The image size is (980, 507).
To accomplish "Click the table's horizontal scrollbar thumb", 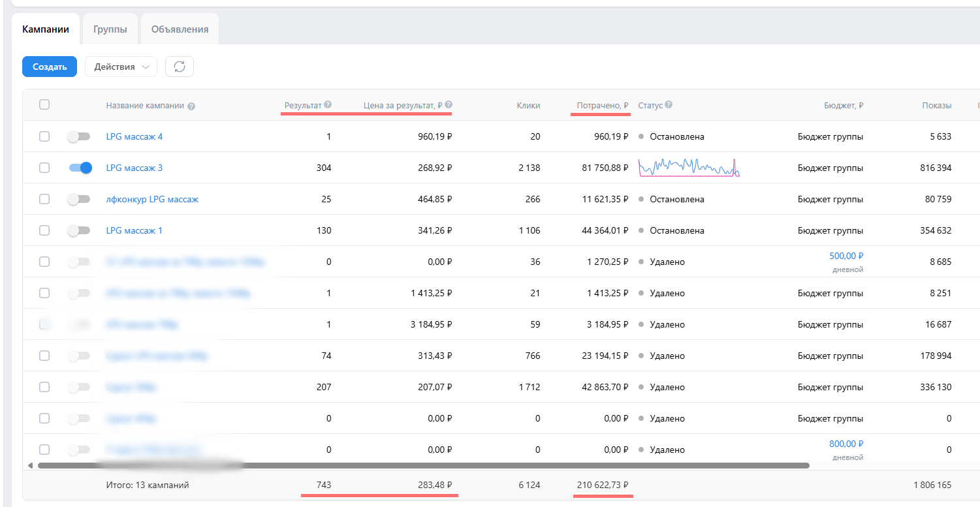I will (x=424, y=466).
